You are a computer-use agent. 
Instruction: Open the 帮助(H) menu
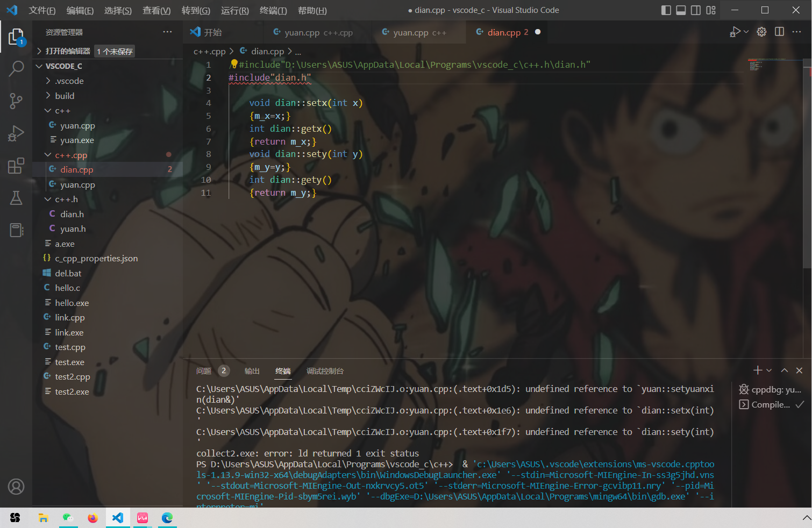point(312,10)
